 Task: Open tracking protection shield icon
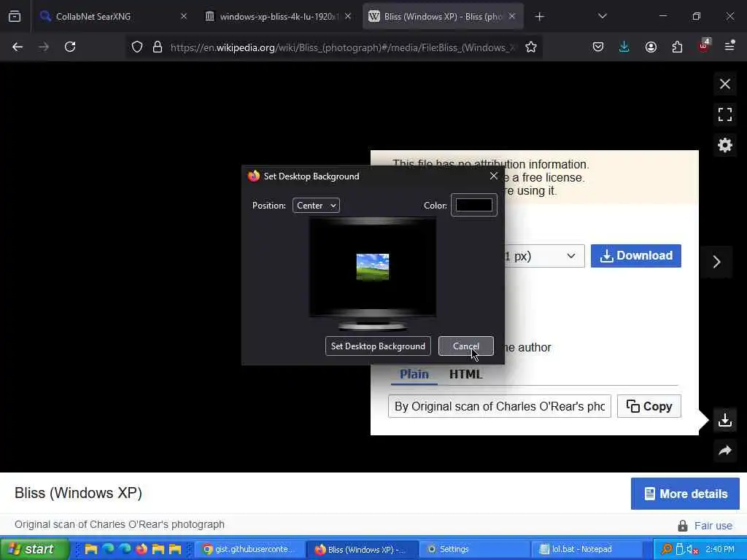[137, 47]
